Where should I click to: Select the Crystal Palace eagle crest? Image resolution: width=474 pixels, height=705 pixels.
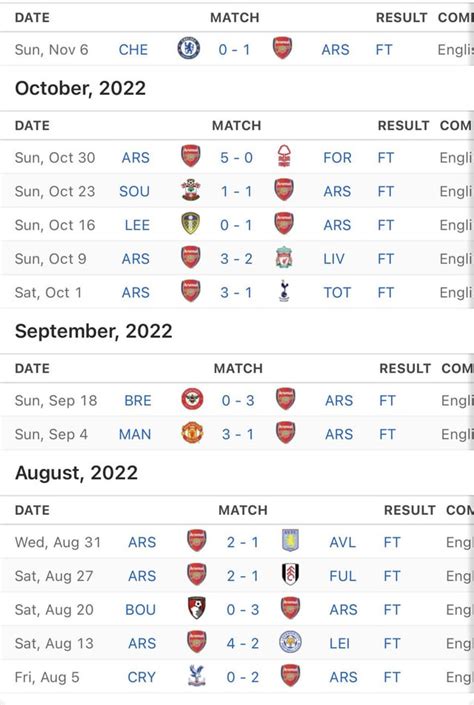(197, 676)
